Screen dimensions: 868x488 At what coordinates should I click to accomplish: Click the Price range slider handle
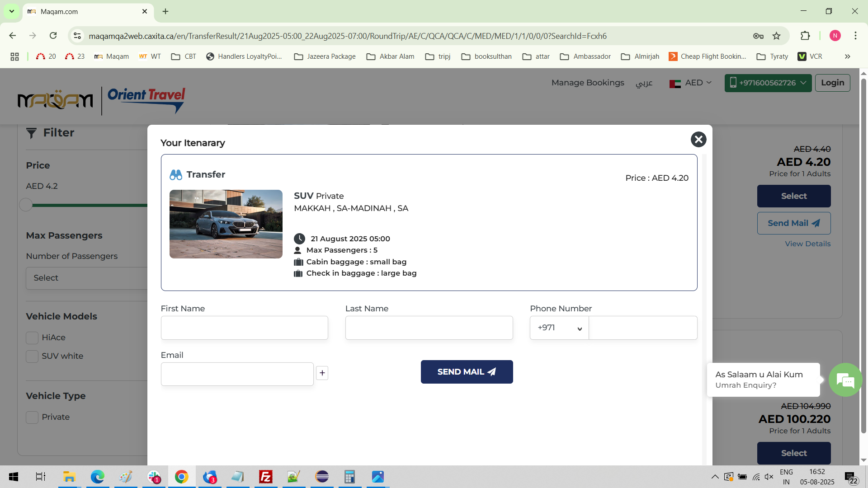click(x=26, y=205)
